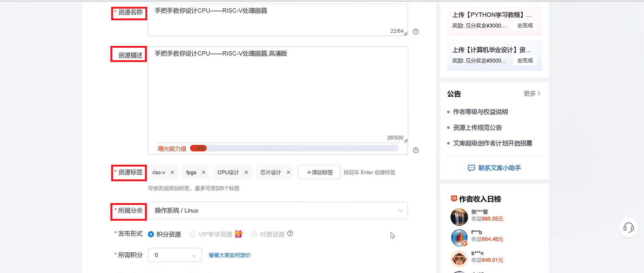Select the VIP专享资源 radio option
This screenshot has height=273, width=644.
click(193, 234)
